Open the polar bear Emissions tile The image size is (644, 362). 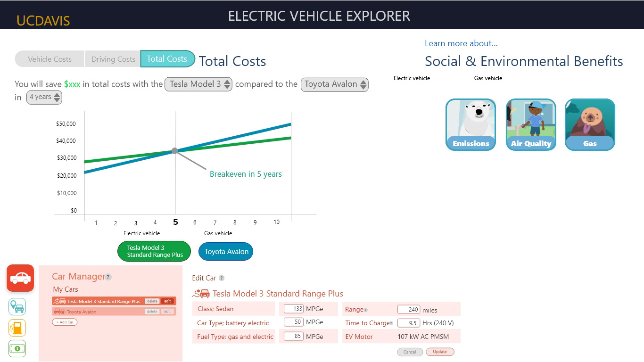point(471,124)
